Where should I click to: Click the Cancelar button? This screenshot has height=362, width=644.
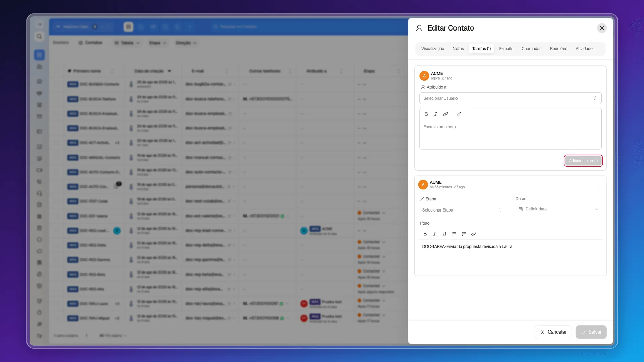click(553, 332)
